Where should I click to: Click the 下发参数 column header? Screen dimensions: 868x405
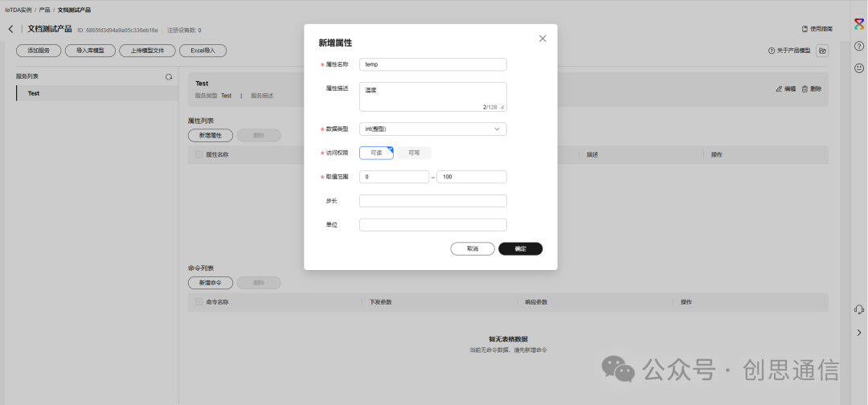point(380,302)
